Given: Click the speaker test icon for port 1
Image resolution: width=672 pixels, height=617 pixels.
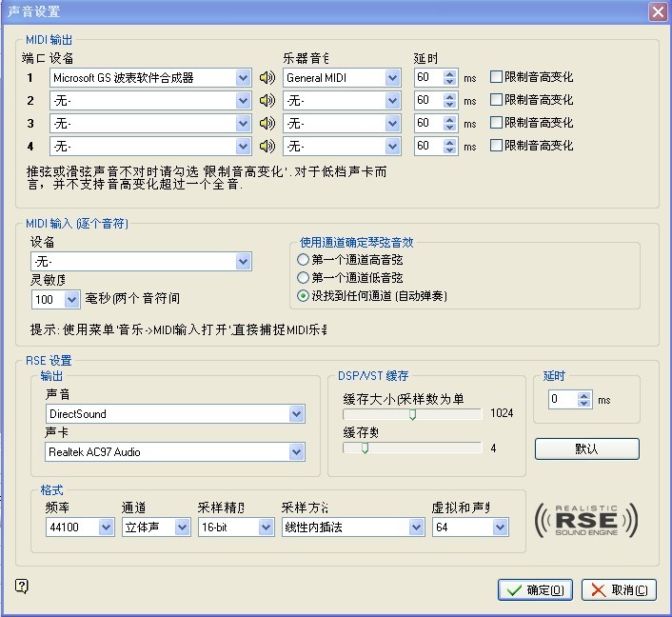Looking at the screenshot, I should (x=267, y=78).
